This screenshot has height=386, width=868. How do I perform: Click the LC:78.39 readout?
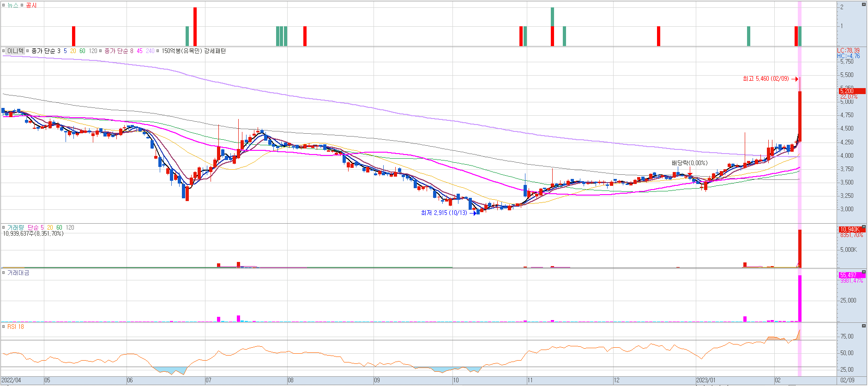coord(849,51)
